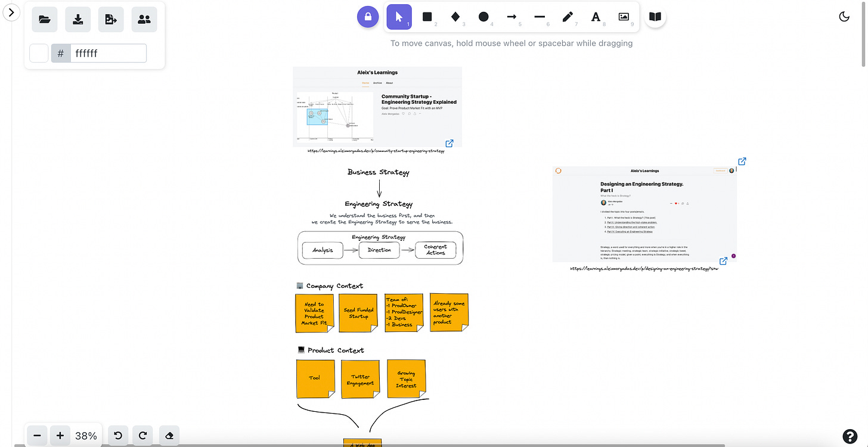Select the Need to Validate Product Market Fit note
The height and width of the screenshot is (447, 868).
314,313
